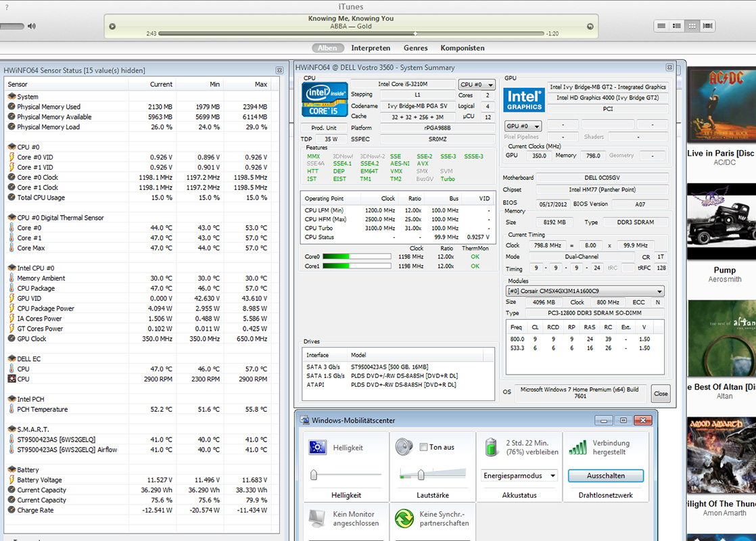Click the remaining time -1:20 display
Screen dimensions: 756x541
pos(552,34)
